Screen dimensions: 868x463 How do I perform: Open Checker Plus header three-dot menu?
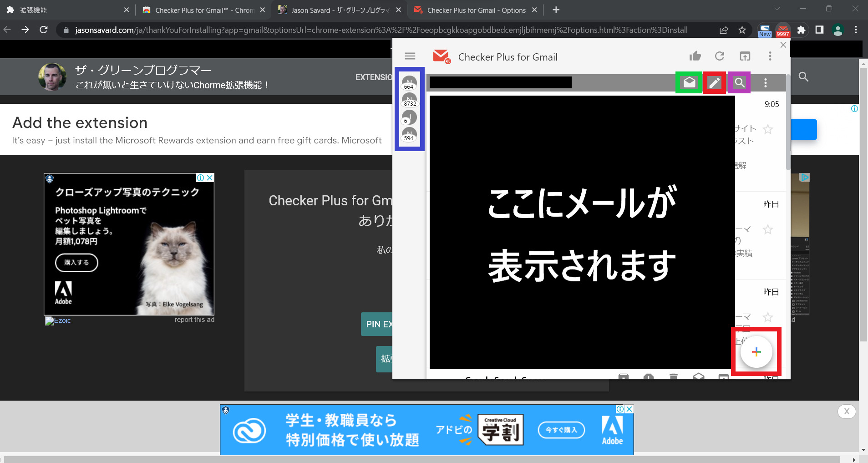tap(770, 56)
